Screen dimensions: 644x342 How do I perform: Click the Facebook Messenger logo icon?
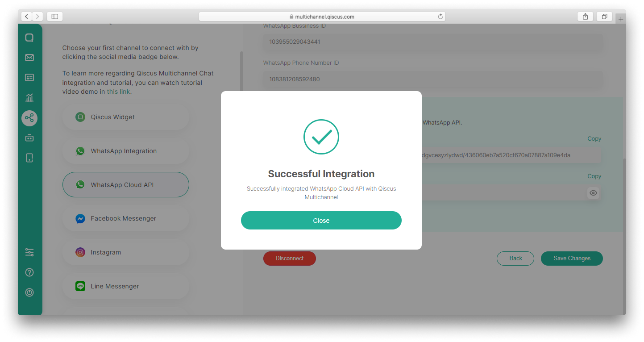pyautogui.click(x=80, y=219)
